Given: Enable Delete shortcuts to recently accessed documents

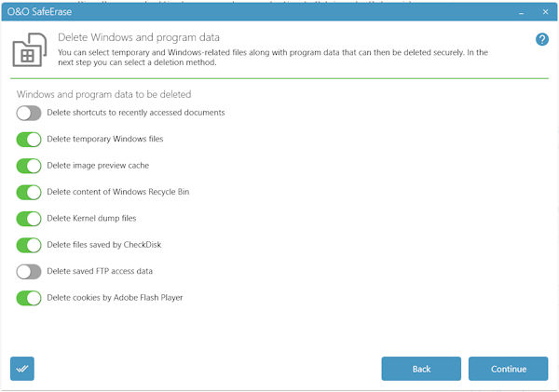Looking at the screenshot, I should (29, 113).
